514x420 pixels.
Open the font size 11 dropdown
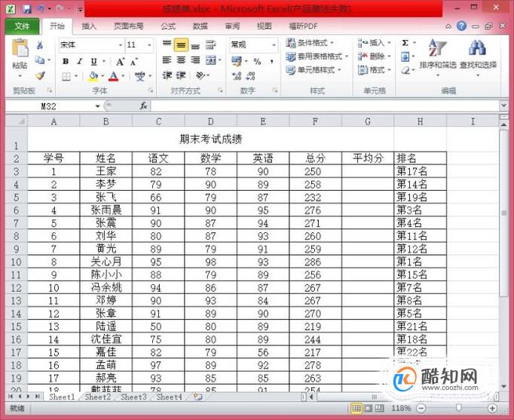[x=149, y=44]
